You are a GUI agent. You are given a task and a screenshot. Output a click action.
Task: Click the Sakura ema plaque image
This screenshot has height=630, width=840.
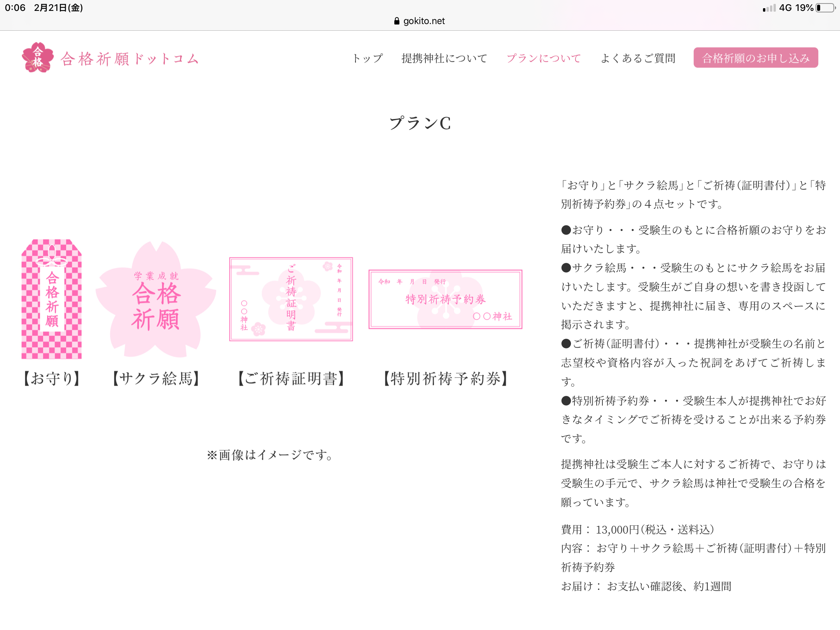click(x=156, y=299)
